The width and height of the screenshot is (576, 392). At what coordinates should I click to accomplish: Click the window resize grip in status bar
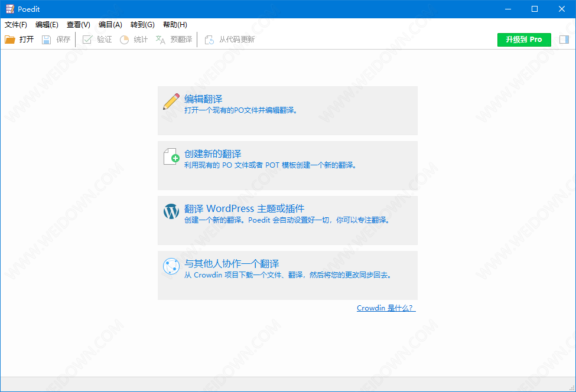[x=572, y=388]
